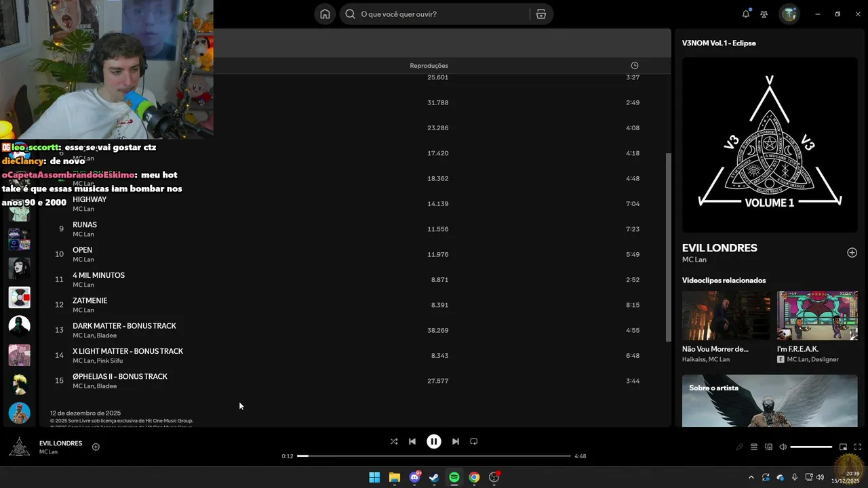Open the lyrics microphone icon
Viewport: 868px width, 488px height.
click(x=740, y=447)
